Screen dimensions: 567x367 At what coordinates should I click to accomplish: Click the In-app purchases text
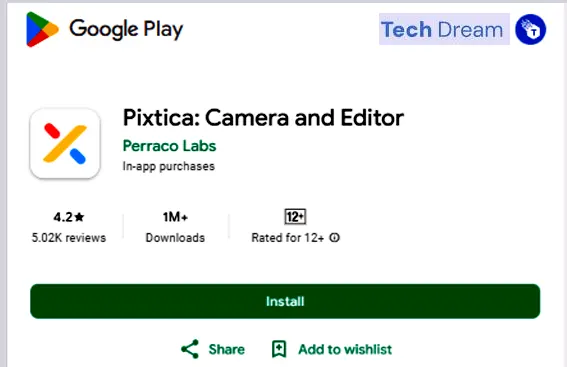(x=169, y=166)
